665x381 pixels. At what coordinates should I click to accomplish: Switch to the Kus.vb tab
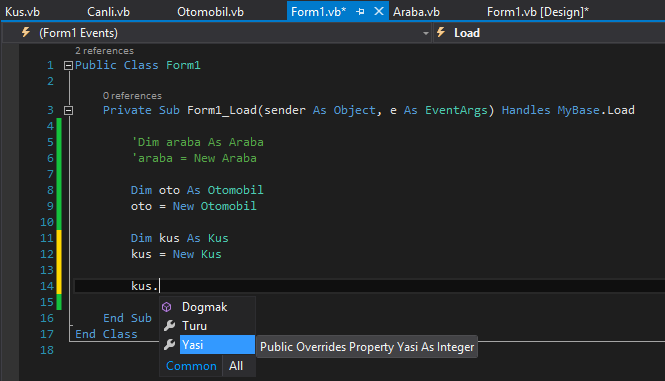pos(22,12)
